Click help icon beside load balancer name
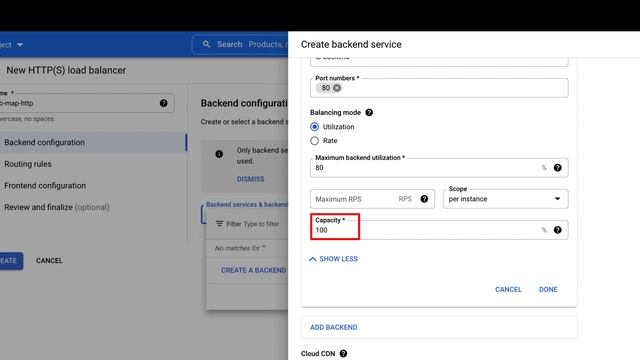640x360 pixels. tap(164, 103)
